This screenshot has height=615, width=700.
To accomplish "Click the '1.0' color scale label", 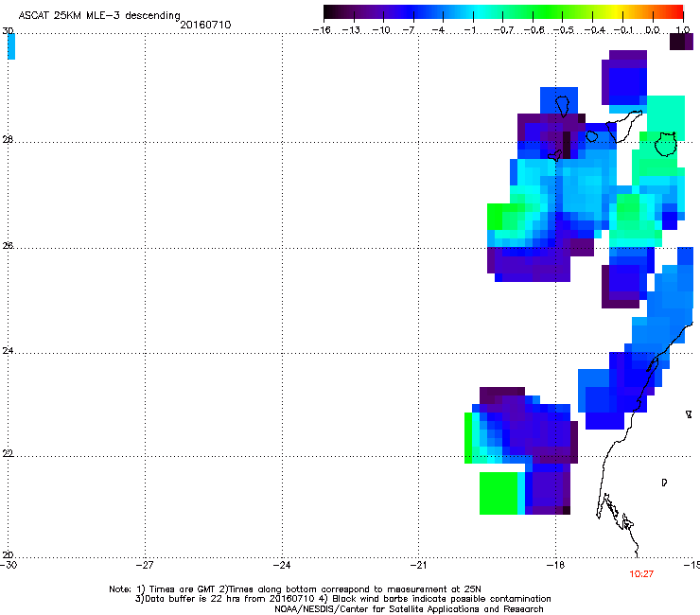I will (683, 30).
